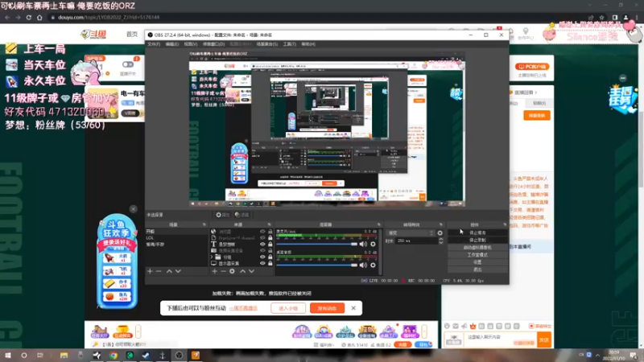Remove the selected scene with minus icon
The height and width of the screenshot is (362, 644).
pos(159,271)
